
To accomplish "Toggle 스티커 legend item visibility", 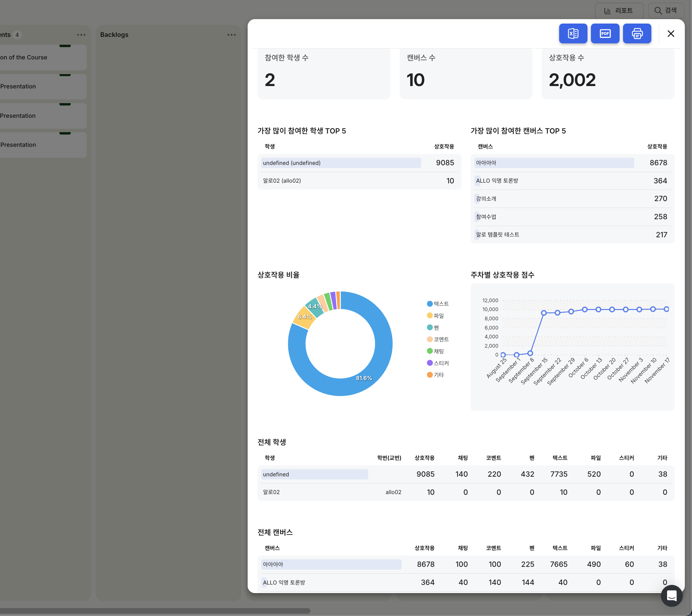I will click(x=438, y=363).
